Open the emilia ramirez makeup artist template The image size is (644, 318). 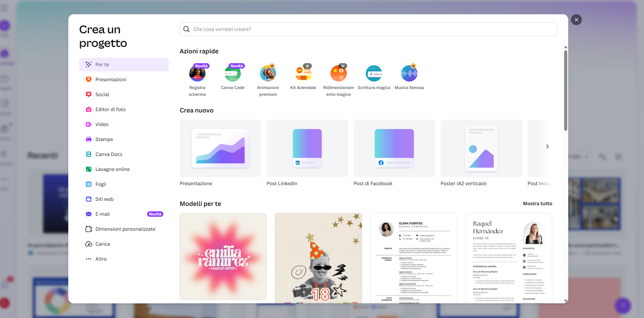(x=223, y=257)
